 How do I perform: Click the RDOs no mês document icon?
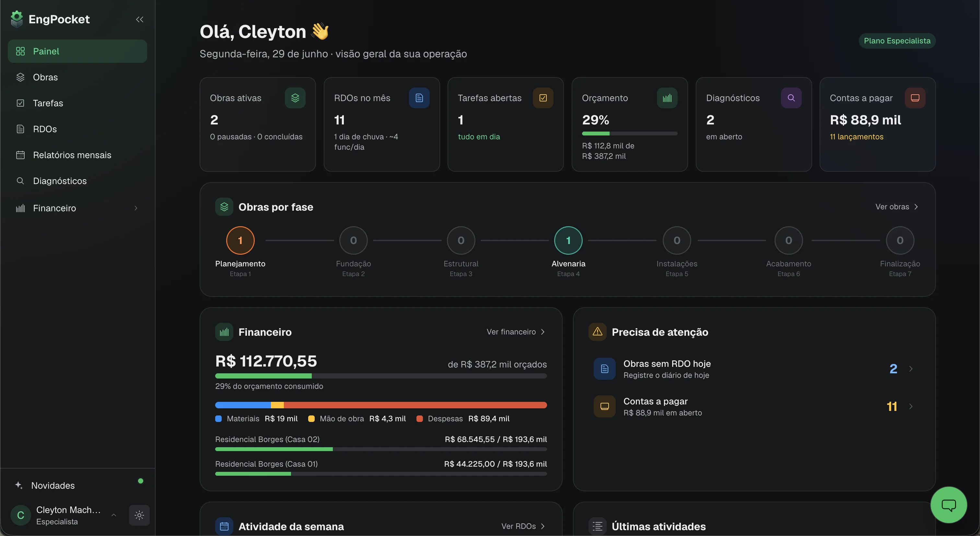coord(419,98)
